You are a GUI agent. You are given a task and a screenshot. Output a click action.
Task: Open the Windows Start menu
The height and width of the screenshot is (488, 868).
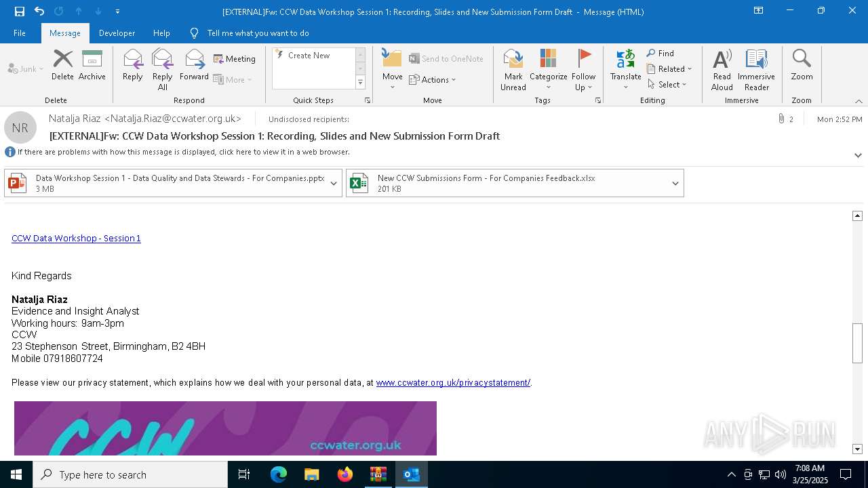coord(16,474)
